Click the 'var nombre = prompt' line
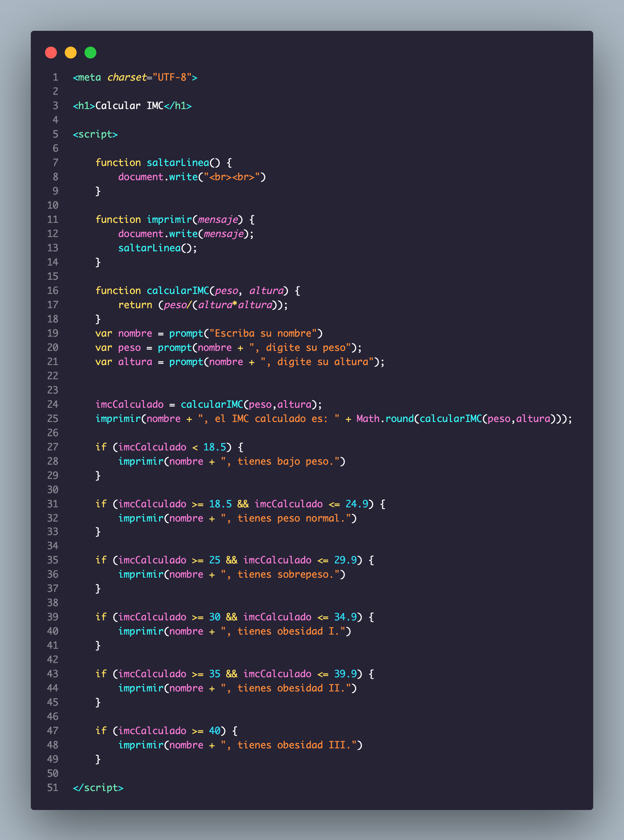Image resolution: width=624 pixels, height=840 pixels. click(209, 333)
